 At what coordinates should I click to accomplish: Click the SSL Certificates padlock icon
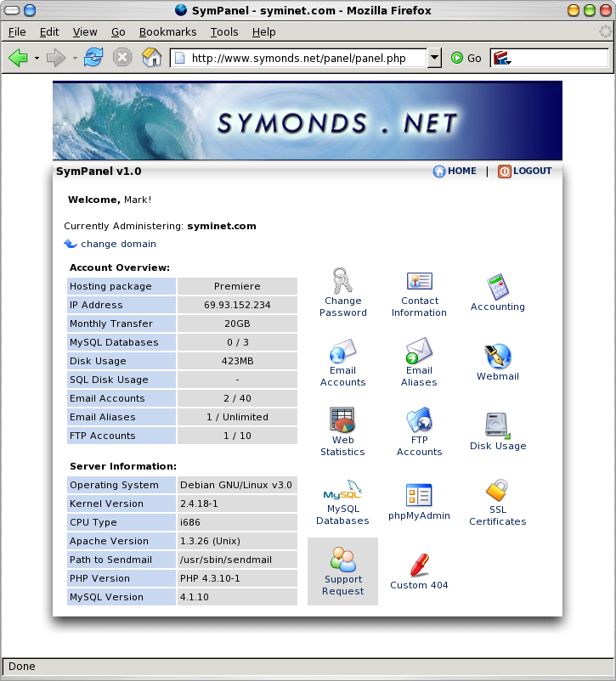(x=497, y=491)
